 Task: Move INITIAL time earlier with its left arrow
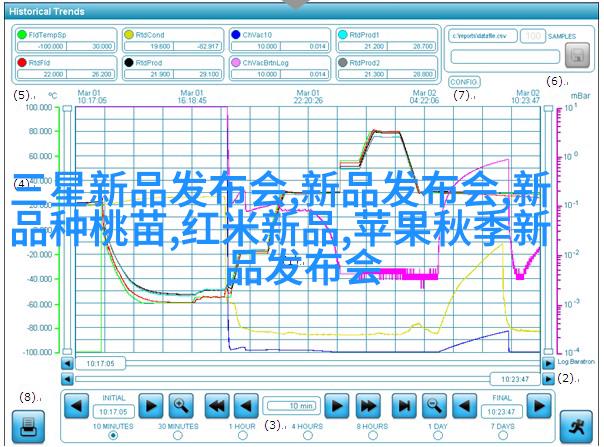(76, 406)
